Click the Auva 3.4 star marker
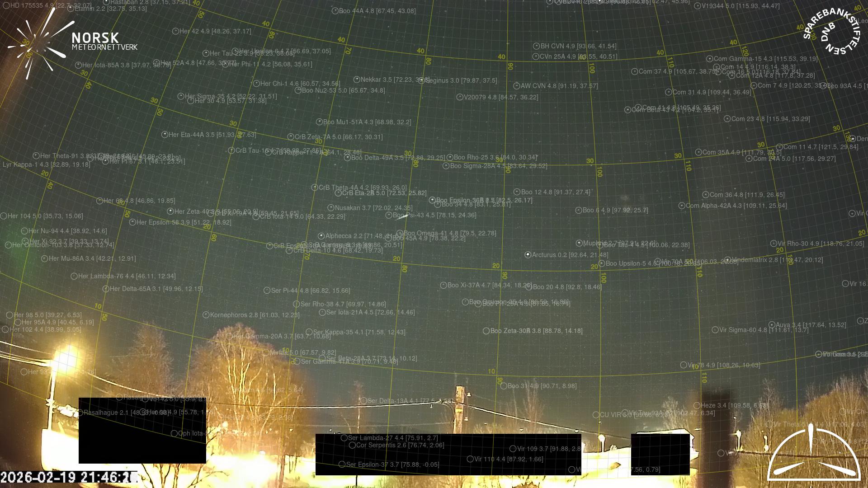Viewport: 868px width, 488px height. pos(772,325)
